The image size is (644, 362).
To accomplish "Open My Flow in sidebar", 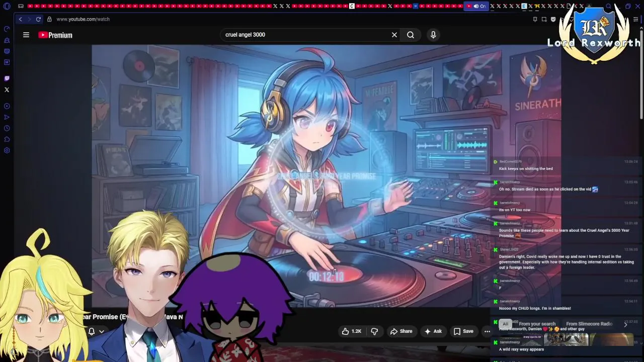I will click(x=7, y=117).
